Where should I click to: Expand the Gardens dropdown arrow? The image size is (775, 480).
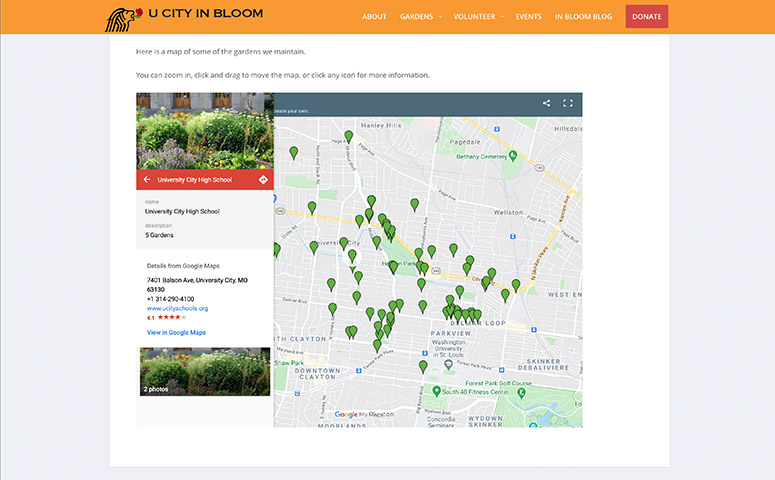click(440, 17)
